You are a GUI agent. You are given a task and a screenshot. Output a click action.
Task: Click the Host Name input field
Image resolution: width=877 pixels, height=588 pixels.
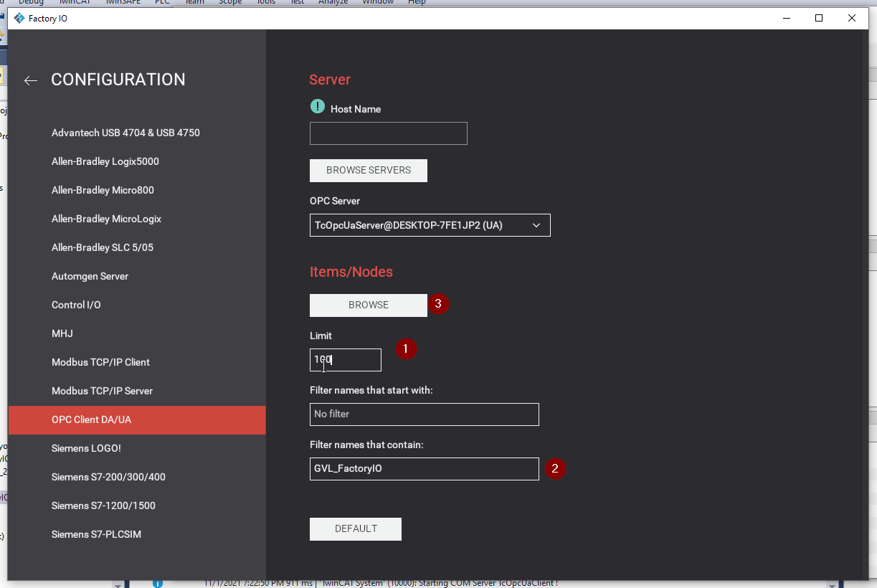[x=389, y=133]
